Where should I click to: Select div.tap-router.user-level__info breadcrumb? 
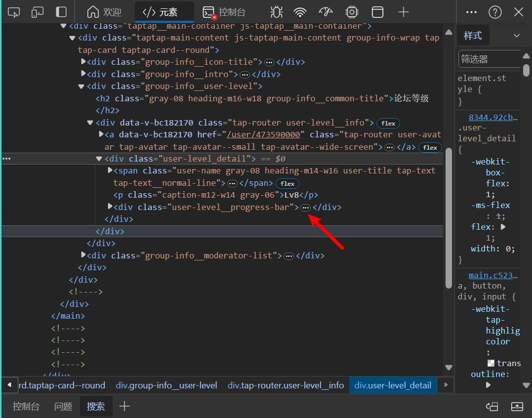(286, 385)
